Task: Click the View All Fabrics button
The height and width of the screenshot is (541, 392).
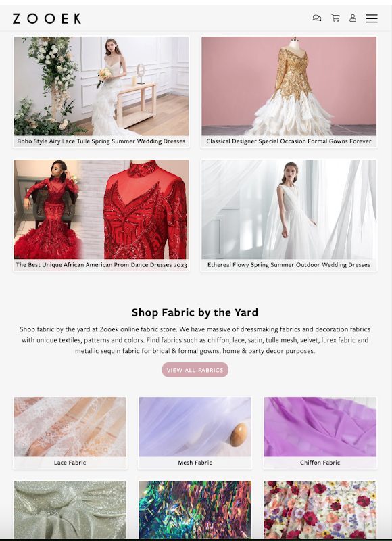Action: [x=195, y=370]
